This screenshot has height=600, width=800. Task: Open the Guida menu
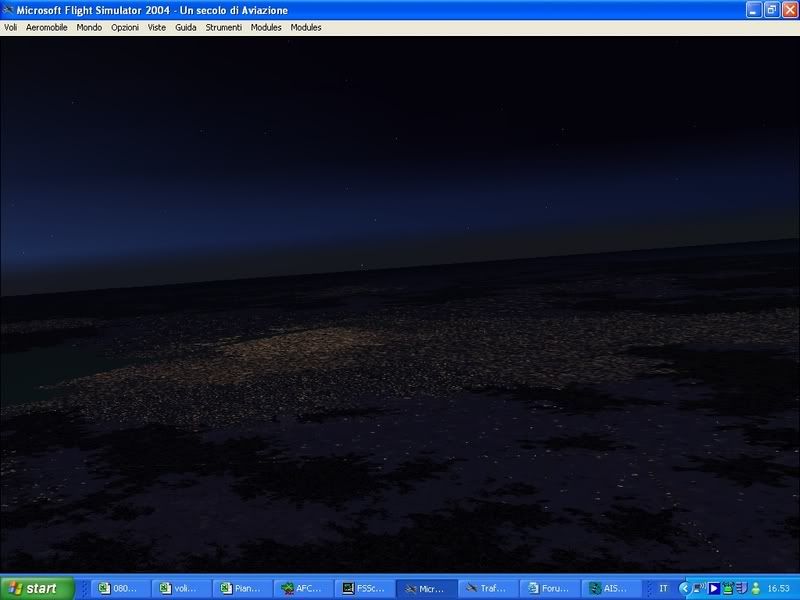[186, 28]
